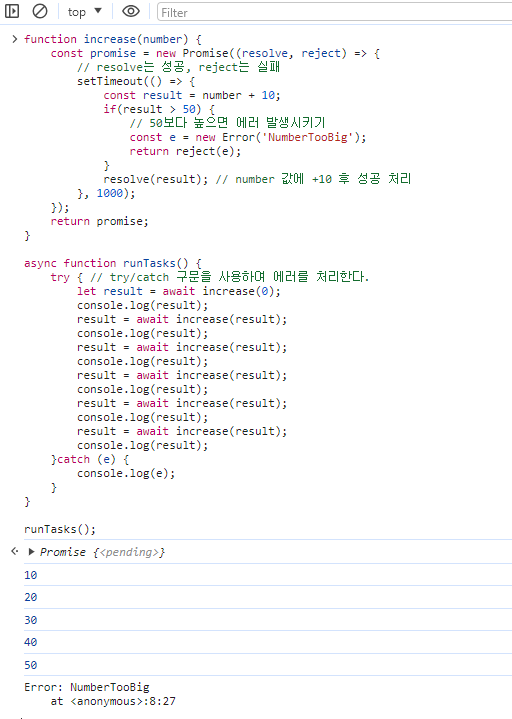
Task: Create a live expression with the eye icon
Action: coord(131,11)
